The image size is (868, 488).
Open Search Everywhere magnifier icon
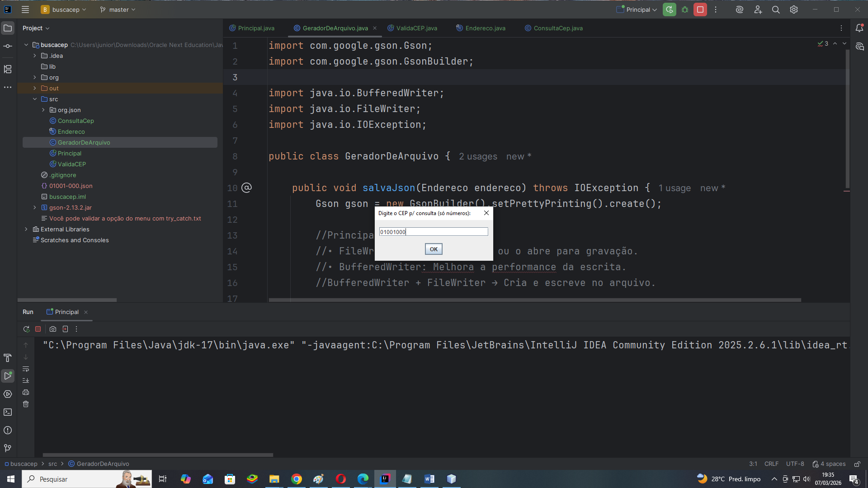point(776,9)
